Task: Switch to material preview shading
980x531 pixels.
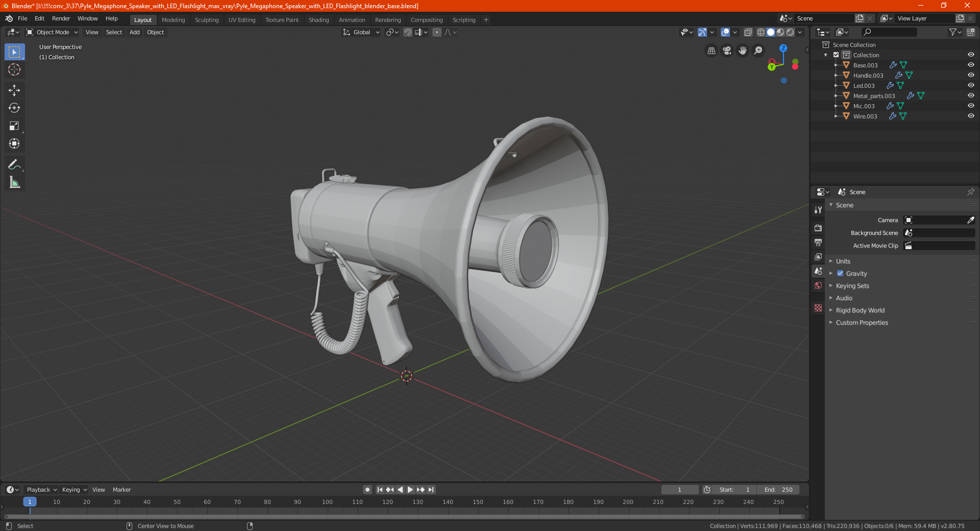Action: click(x=780, y=32)
